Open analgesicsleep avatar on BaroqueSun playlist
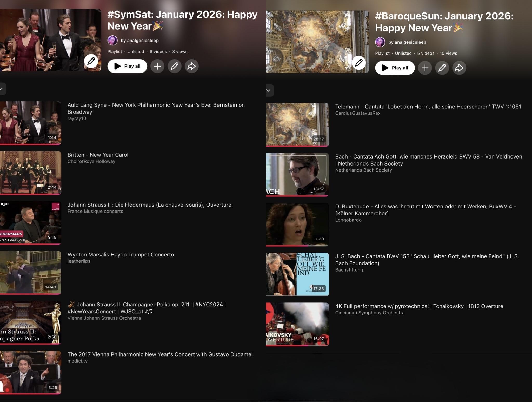 380,42
